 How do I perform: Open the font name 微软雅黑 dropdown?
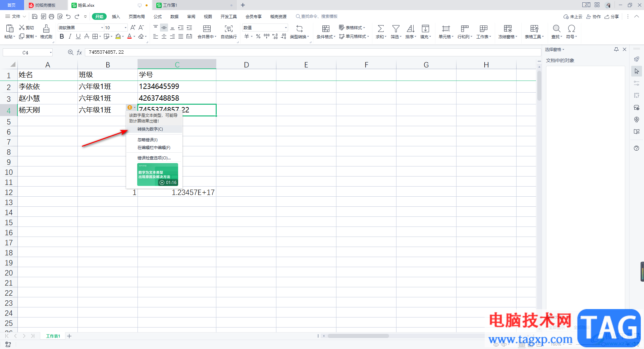(102, 28)
